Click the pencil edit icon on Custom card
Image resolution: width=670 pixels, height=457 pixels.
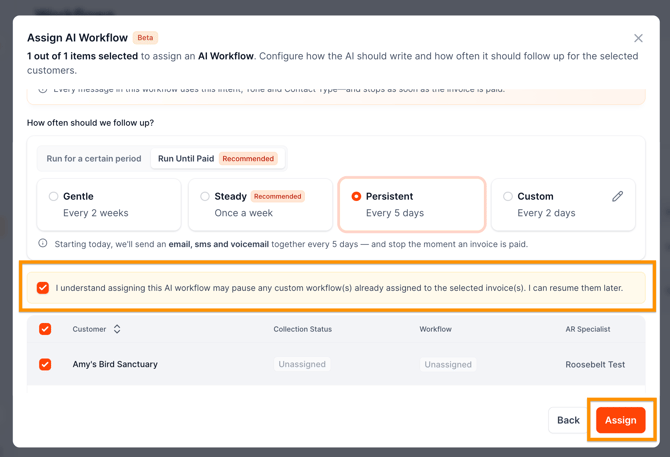click(617, 196)
